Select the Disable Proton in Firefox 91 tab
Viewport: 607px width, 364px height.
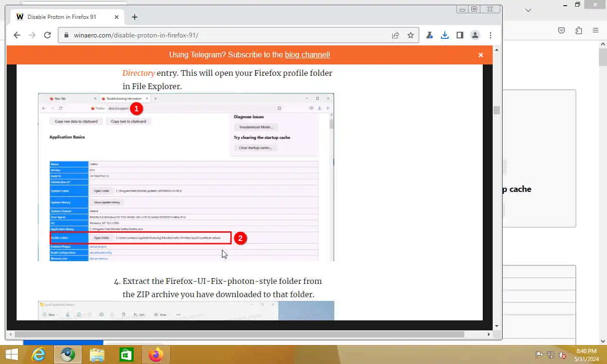pos(68,17)
